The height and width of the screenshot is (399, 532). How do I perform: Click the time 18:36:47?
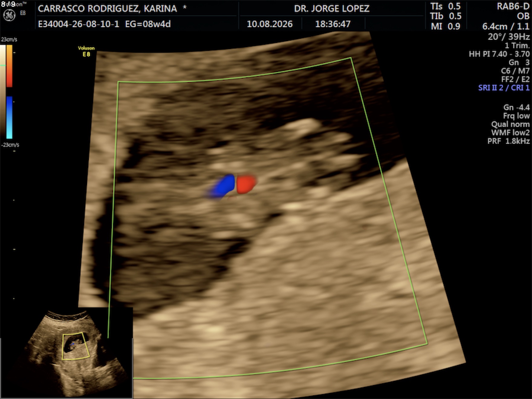pyautogui.click(x=333, y=24)
